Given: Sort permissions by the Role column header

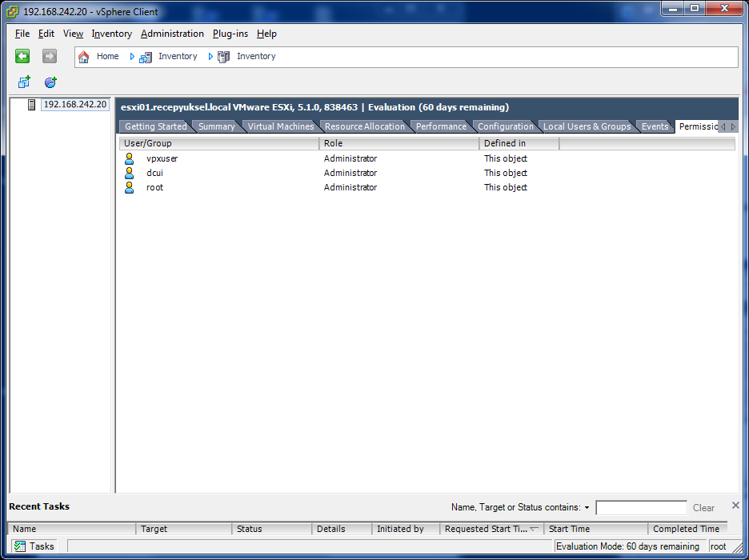Looking at the screenshot, I should pos(399,143).
